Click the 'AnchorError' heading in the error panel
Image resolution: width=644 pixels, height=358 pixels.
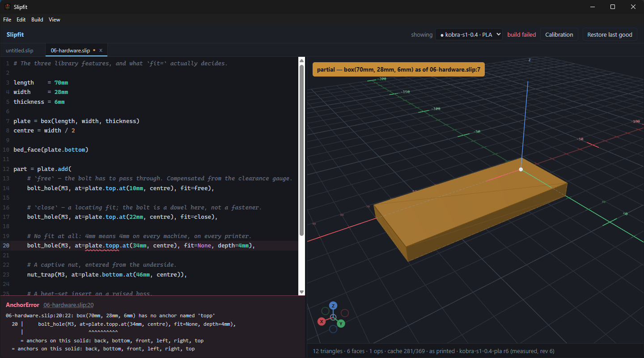pos(22,305)
